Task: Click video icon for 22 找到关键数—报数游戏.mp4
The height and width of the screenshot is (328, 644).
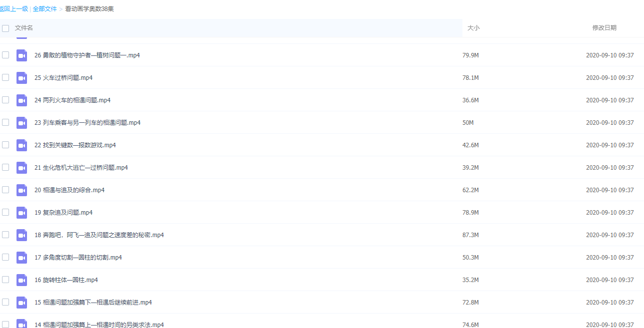Action: [21, 145]
